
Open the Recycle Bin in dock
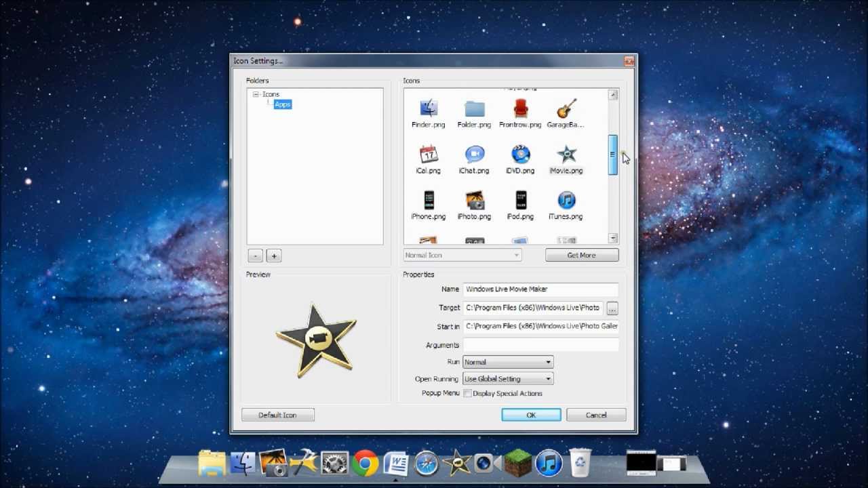click(580, 463)
